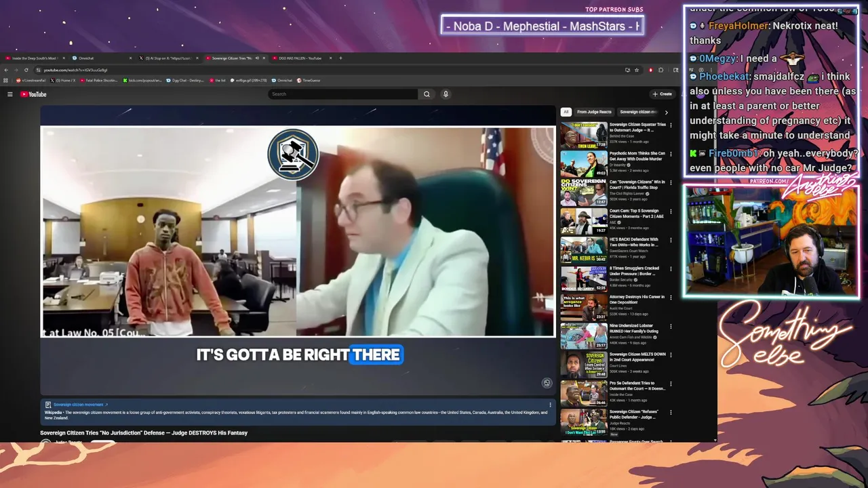The height and width of the screenshot is (488, 868).
Task: Reload the page with the refresh icon
Action: (x=26, y=70)
